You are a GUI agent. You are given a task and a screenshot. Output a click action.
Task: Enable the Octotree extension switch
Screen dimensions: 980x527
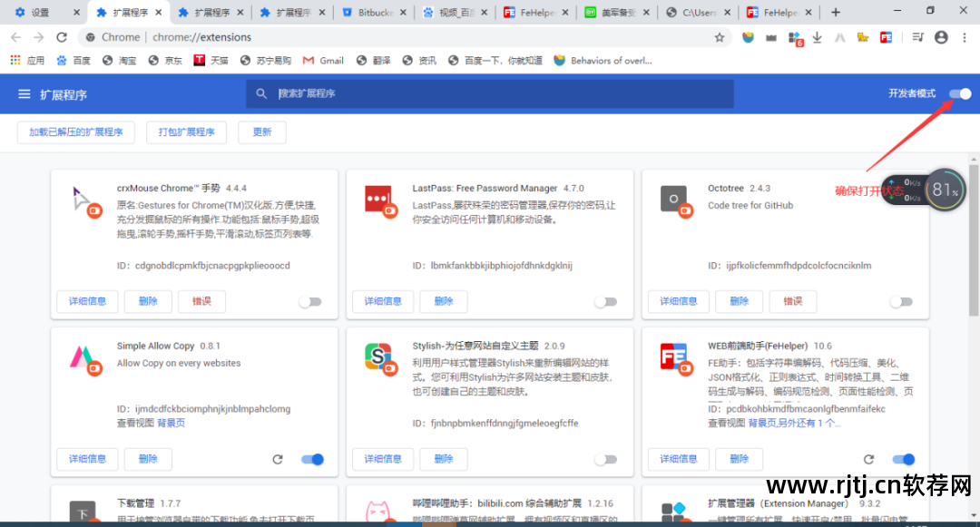901,301
